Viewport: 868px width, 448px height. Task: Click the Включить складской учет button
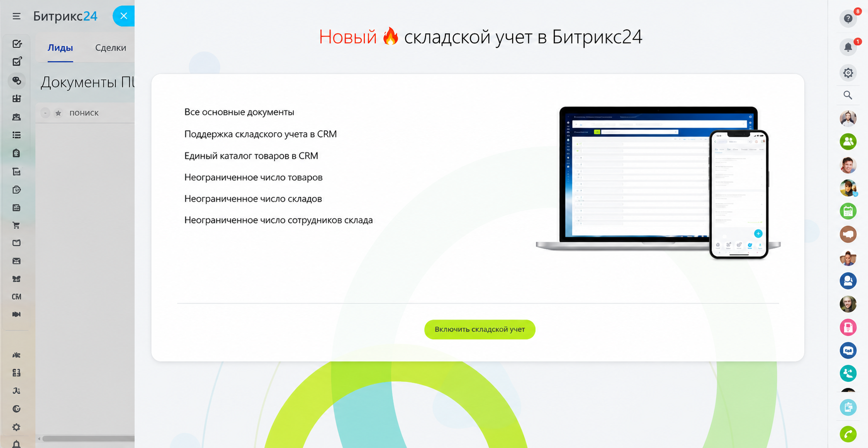click(480, 329)
